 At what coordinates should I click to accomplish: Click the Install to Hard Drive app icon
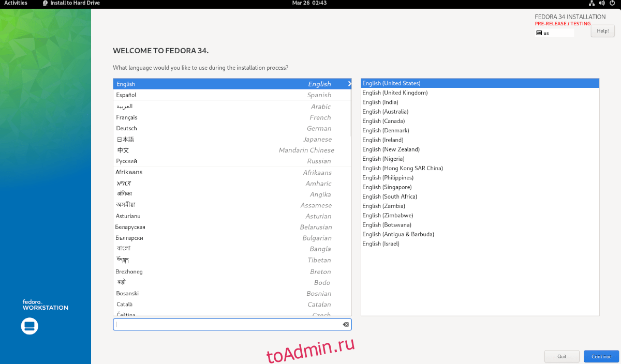pos(46,3)
